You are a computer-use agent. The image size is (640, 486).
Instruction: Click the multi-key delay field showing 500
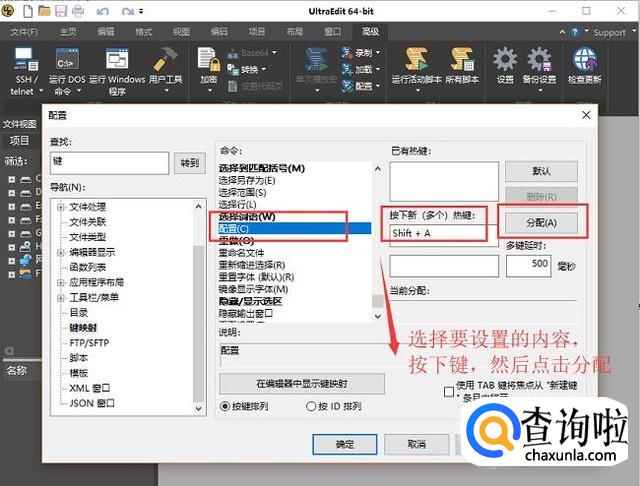[529, 266]
